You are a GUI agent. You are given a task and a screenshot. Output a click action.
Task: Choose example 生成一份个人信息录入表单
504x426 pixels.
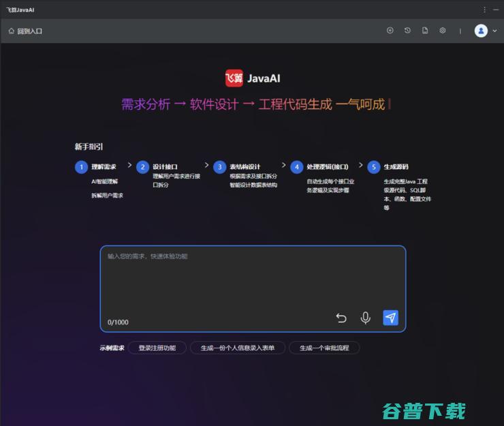tap(238, 348)
